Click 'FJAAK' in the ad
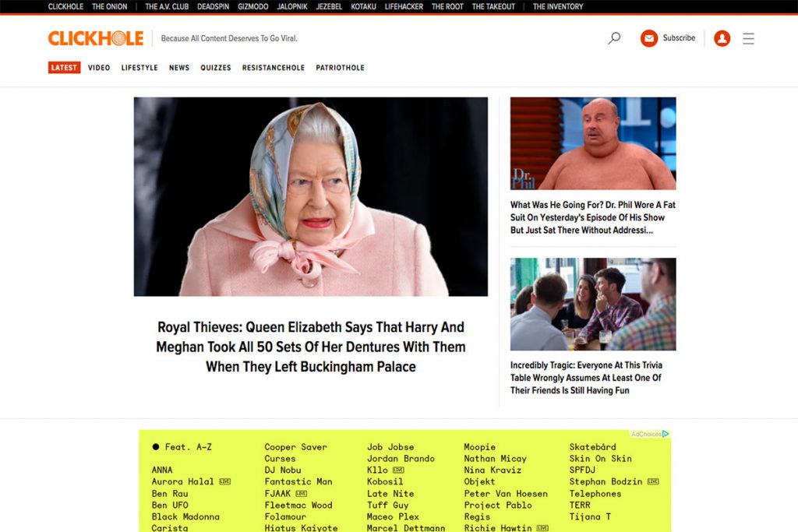798x532 pixels. [277, 493]
